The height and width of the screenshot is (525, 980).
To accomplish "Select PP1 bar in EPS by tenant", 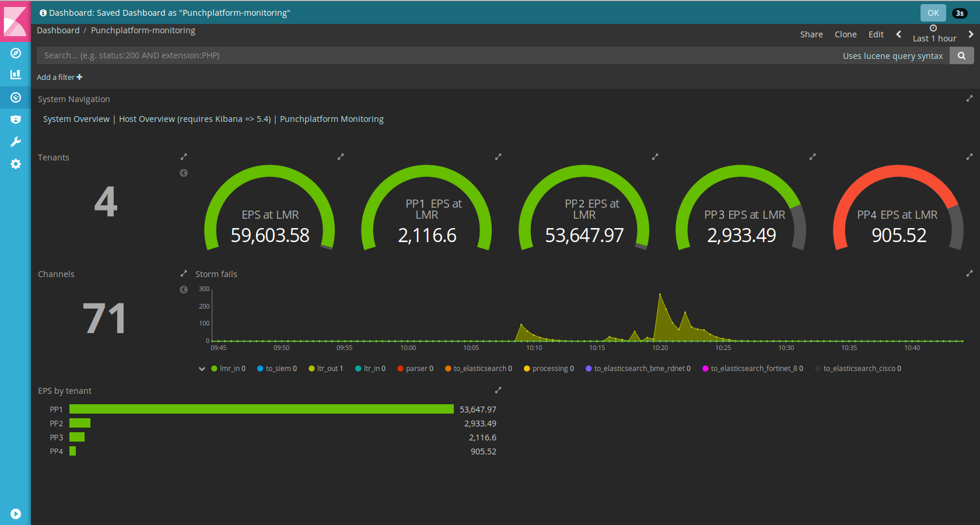I will 261,409.
